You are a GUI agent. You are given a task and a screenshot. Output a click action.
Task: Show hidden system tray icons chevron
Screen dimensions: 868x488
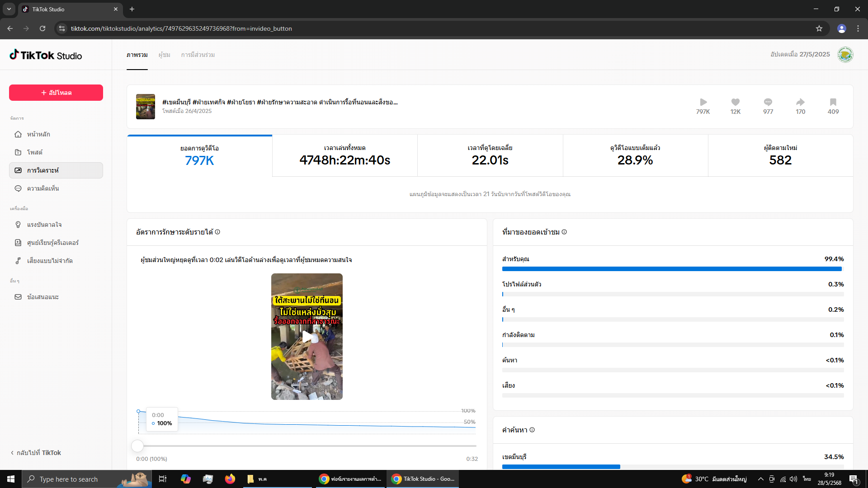click(761, 479)
